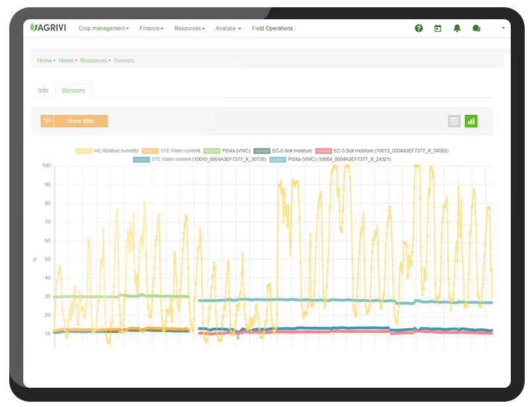This screenshot has width=532, height=407.
Task: Click the 100 value on y-axis
Action: 46,166
